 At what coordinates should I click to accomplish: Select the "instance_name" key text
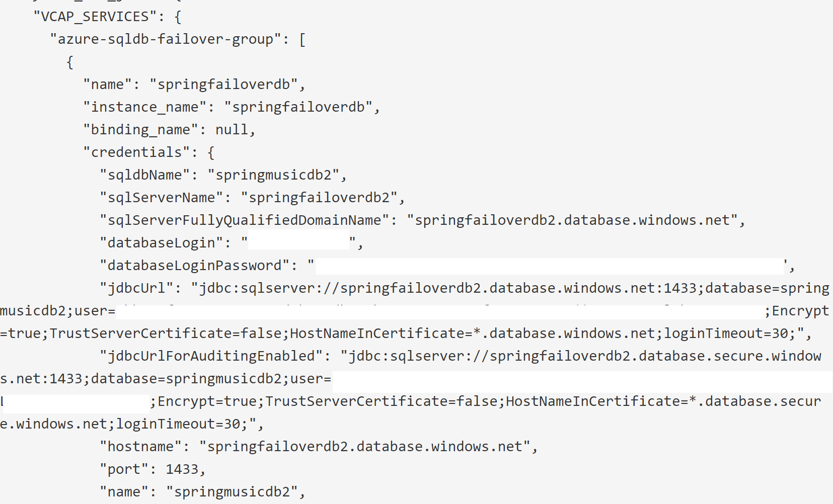(x=144, y=107)
